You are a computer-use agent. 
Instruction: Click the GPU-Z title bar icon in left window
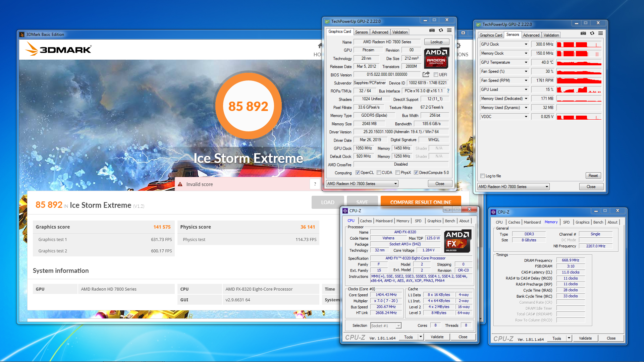pyautogui.click(x=327, y=21)
